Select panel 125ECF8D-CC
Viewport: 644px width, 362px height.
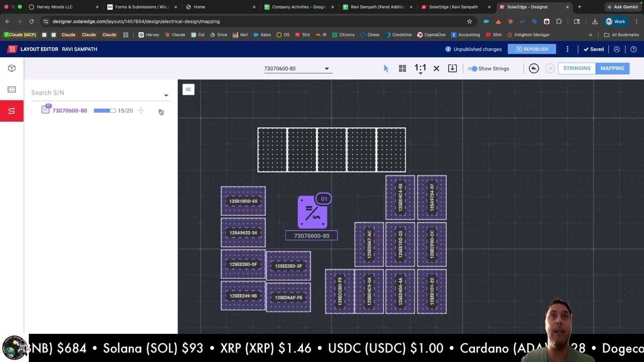pos(432,244)
